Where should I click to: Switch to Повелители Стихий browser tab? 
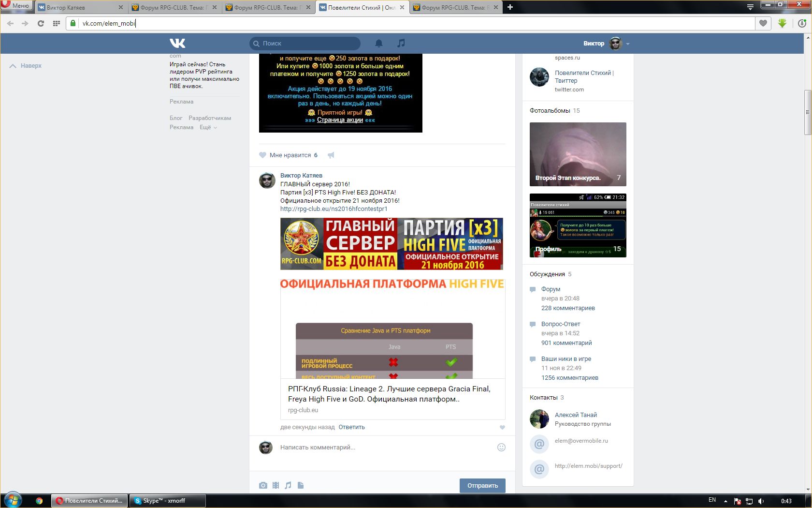pos(362,7)
